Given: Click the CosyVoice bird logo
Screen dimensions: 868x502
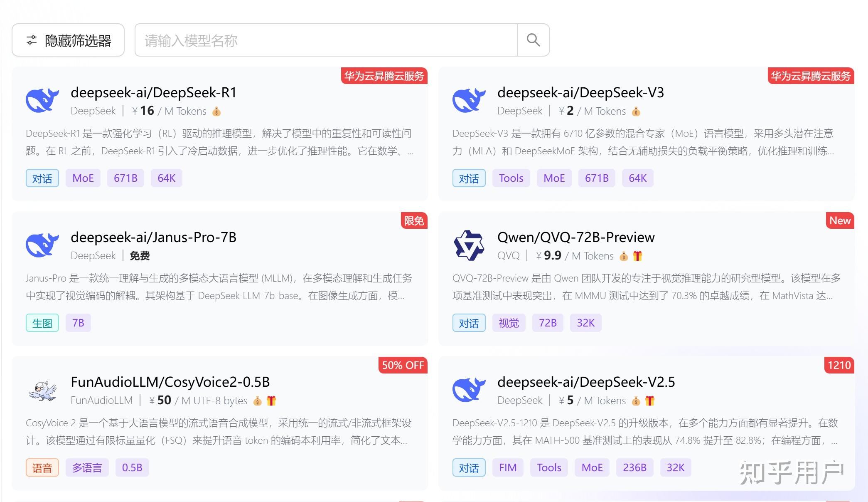Looking at the screenshot, I should click(42, 391).
